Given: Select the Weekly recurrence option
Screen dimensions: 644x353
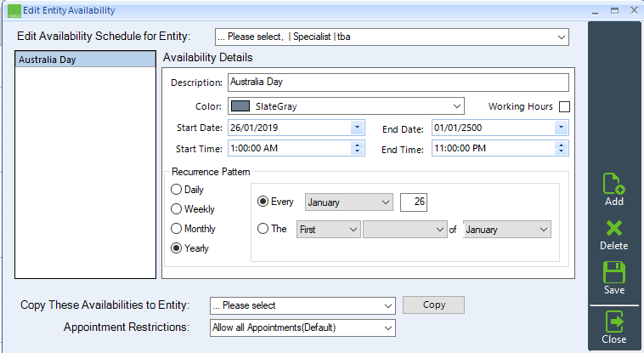Looking at the screenshot, I should click(x=176, y=209).
